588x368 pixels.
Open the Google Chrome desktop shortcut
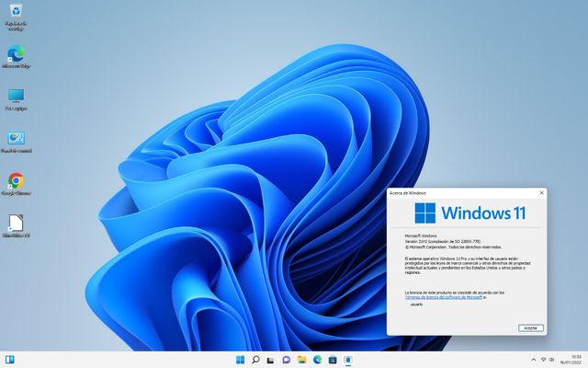click(16, 181)
